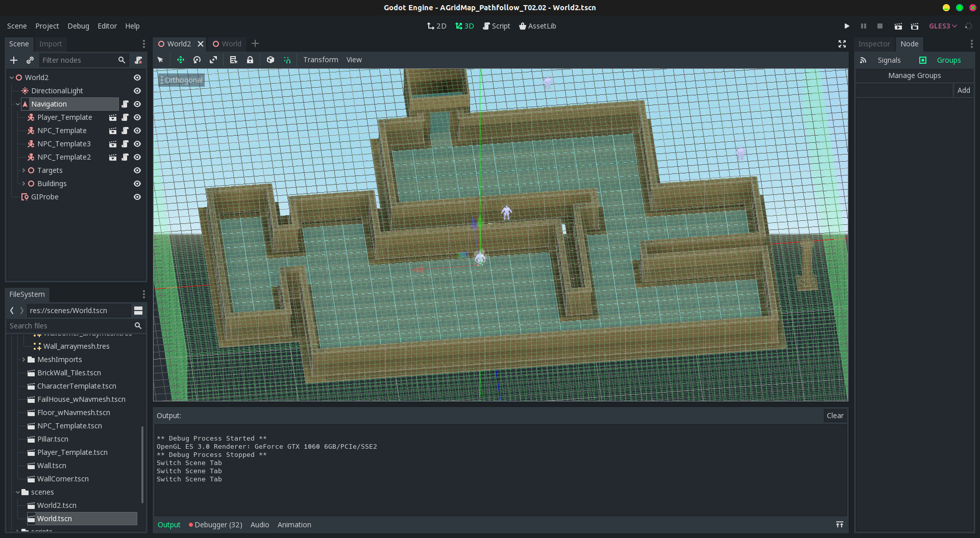Switch to the Inspector tab
The height and width of the screenshot is (538, 980).
pyautogui.click(x=874, y=44)
